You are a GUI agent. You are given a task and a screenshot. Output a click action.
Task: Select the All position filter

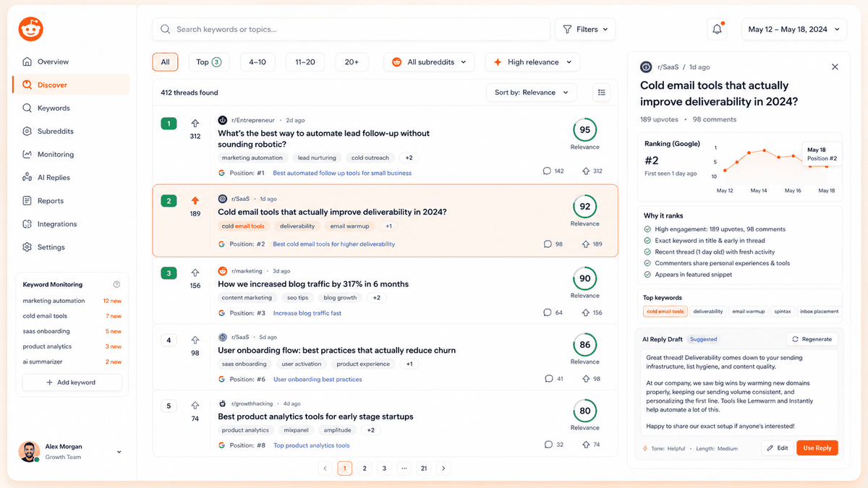click(x=165, y=62)
